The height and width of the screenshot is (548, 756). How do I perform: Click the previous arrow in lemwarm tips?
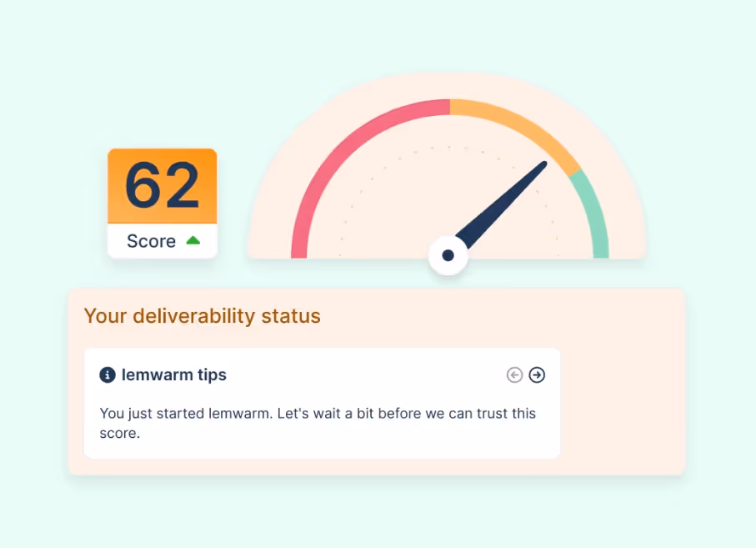514,375
